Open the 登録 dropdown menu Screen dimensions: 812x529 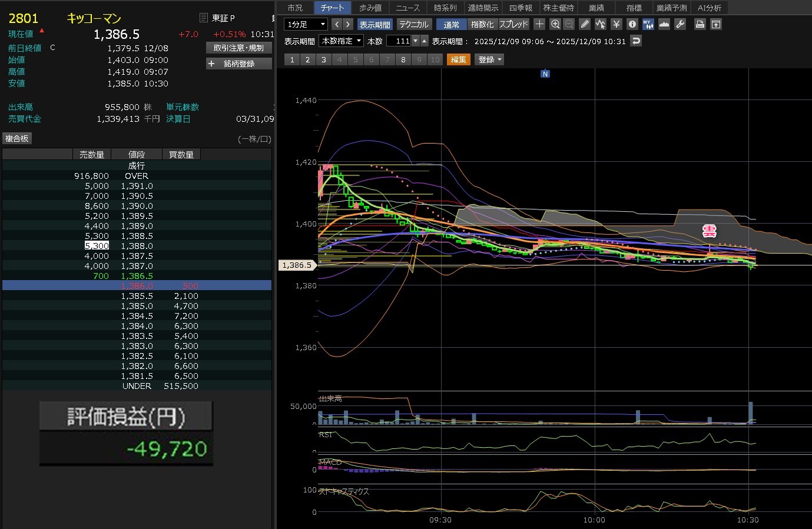tap(489, 59)
